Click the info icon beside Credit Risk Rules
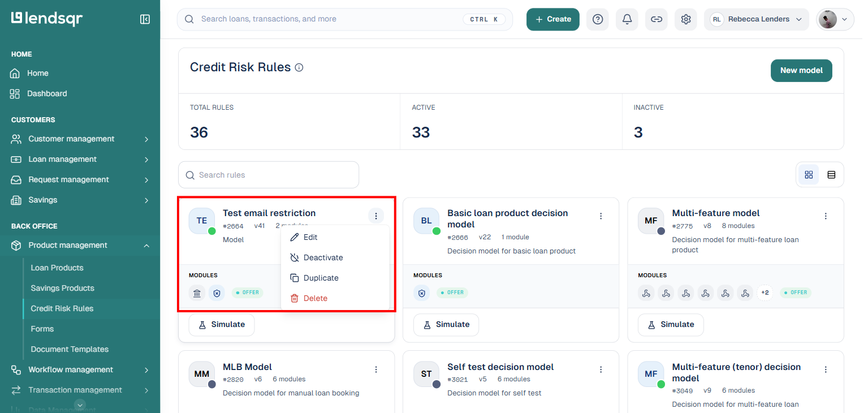This screenshot has width=868, height=413. pos(299,67)
